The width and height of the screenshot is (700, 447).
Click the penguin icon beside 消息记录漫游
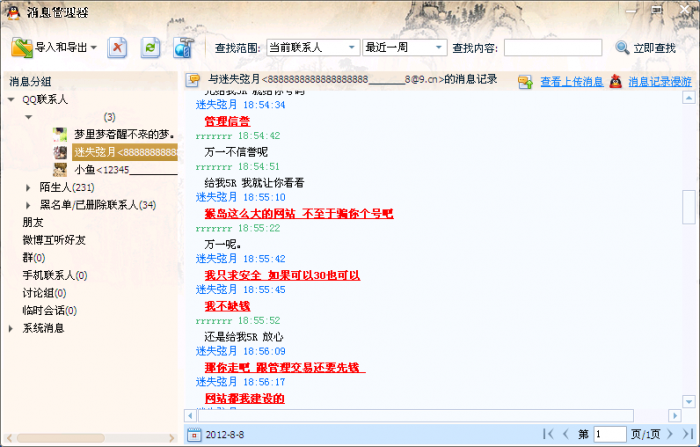tap(616, 81)
